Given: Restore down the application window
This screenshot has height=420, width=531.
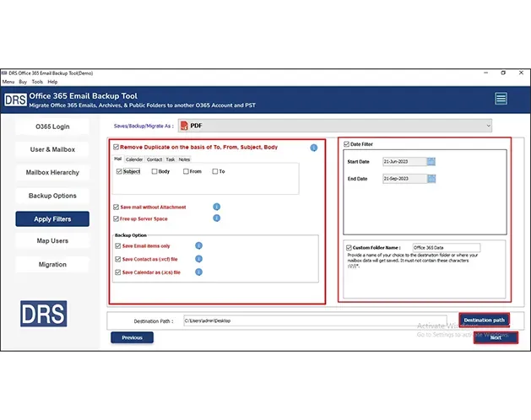Looking at the screenshot, I should (503, 73).
